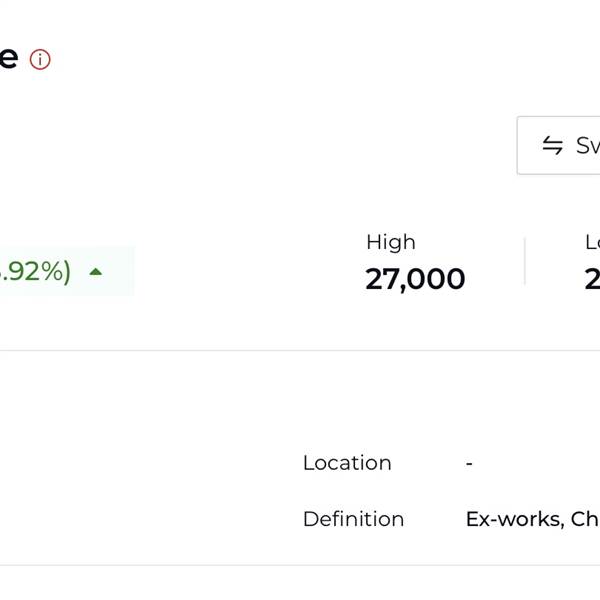The height and width of the screenshot is (600, 600).
Task: Click the horizontal line under the Definition row
Action: click(300, 565)
